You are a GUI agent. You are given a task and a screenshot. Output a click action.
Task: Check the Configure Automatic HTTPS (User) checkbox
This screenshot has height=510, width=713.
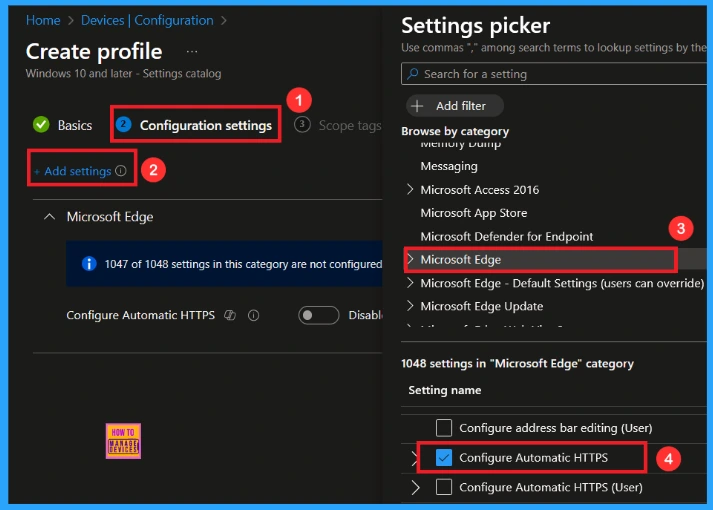pyautogui.click(x=444, y=487)
